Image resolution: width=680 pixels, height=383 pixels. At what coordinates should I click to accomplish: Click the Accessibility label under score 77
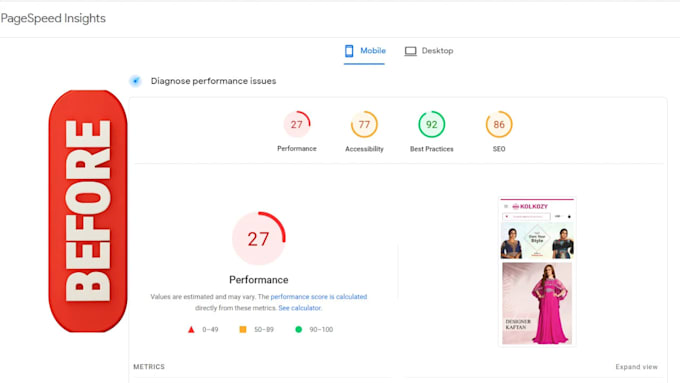coord(364,149)
